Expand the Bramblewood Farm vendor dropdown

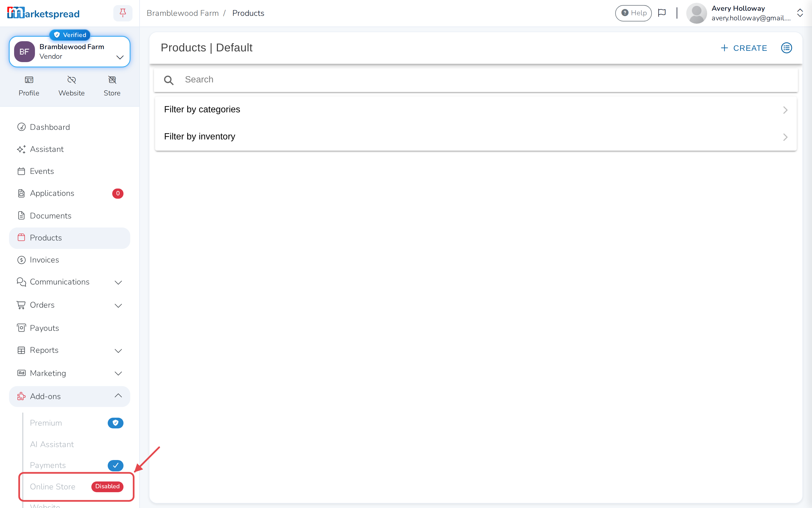point(120,57)
